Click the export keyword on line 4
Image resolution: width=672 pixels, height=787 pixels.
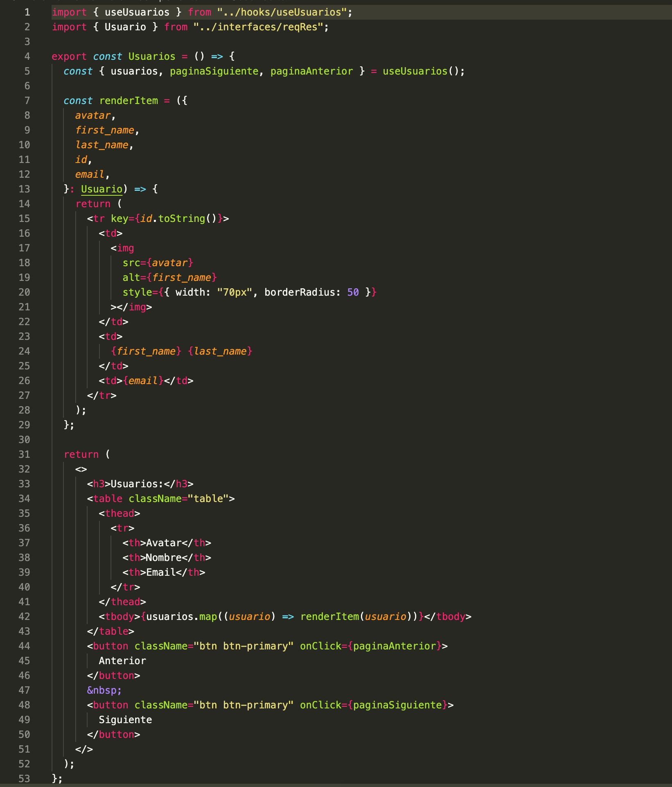[x=69, y=57]
